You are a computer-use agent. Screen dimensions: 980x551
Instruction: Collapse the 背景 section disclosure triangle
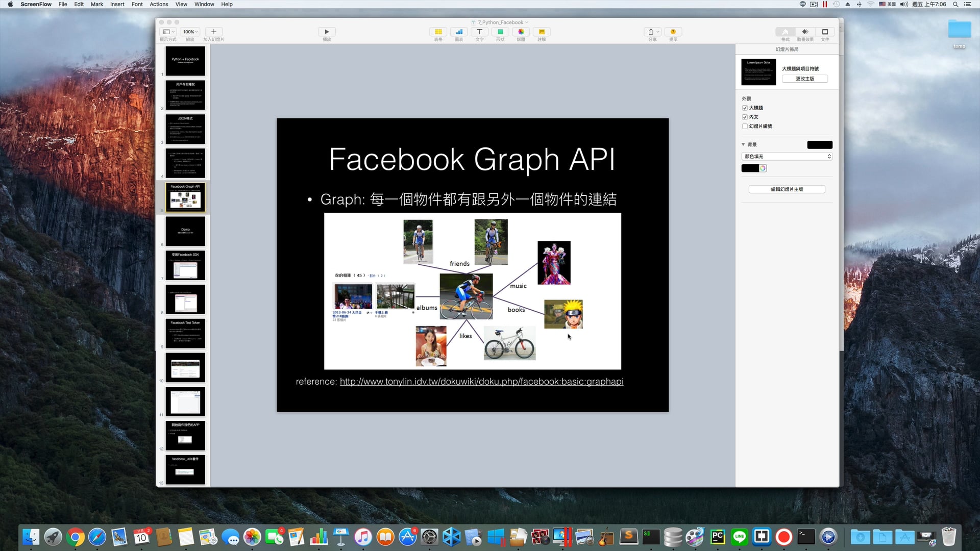[x=743, y=144]
